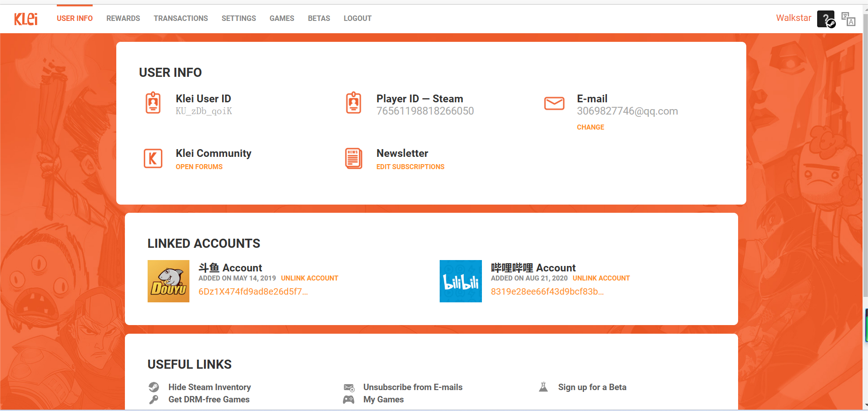The height and width of the screenshot is (411, 868).
Task: Click the Klei logo in header
Action: coord(25,19)
